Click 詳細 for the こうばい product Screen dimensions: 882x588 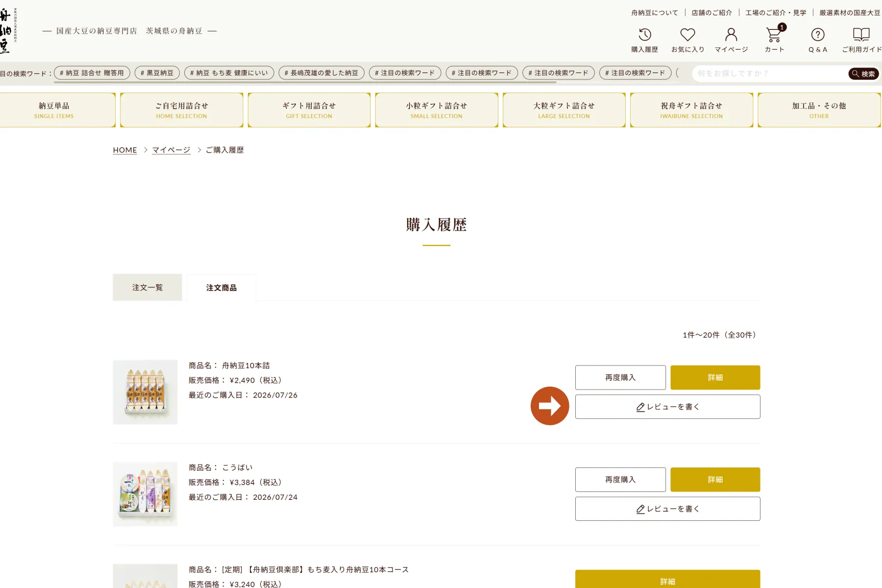(715, 479)
